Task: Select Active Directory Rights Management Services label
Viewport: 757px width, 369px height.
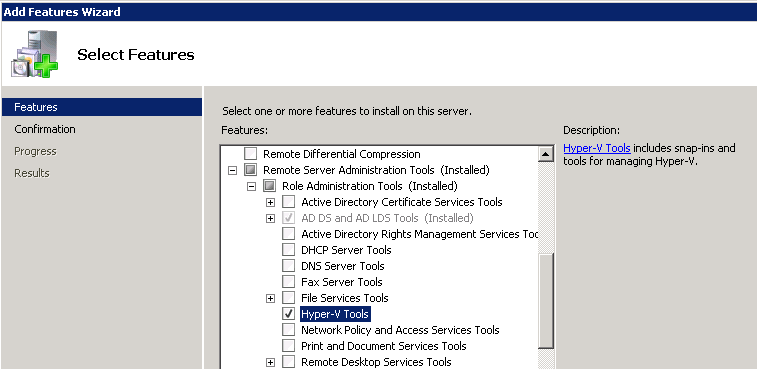Action: click(x=420, y=234)
